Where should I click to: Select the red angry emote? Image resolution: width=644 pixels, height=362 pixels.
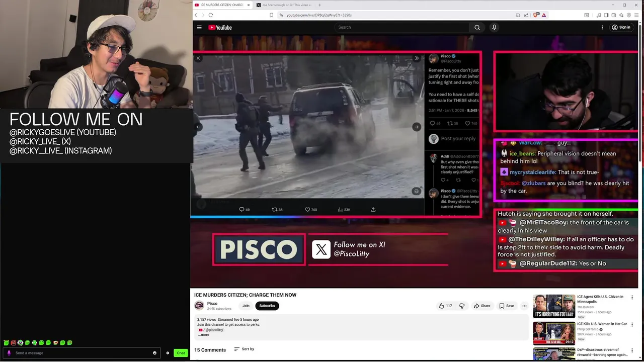click(x=13, y=343)
